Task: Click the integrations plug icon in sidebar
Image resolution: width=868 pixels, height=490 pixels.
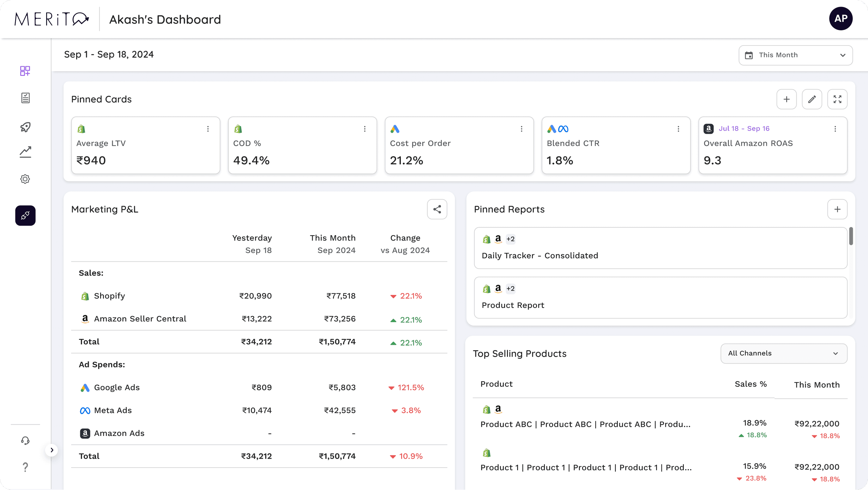Action: 25,216
